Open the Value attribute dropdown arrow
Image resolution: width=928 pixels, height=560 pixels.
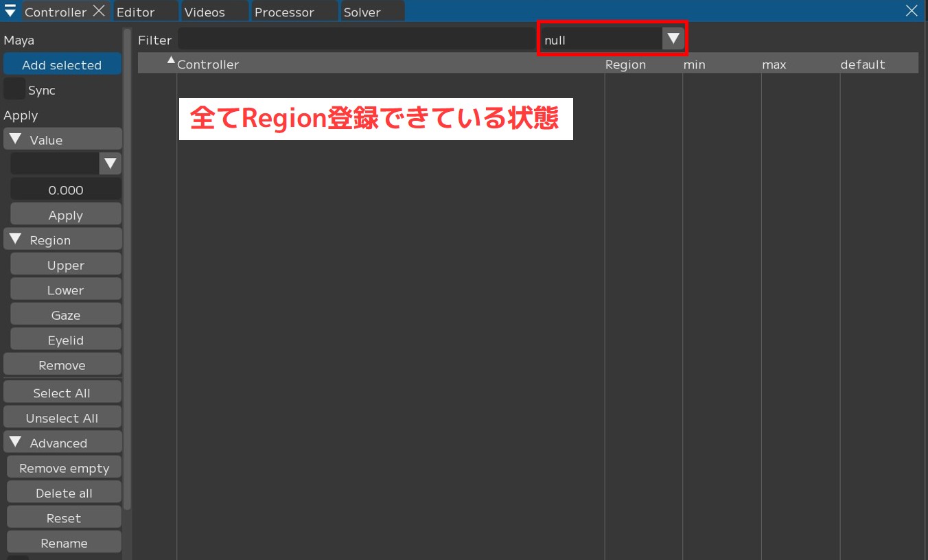110,163
